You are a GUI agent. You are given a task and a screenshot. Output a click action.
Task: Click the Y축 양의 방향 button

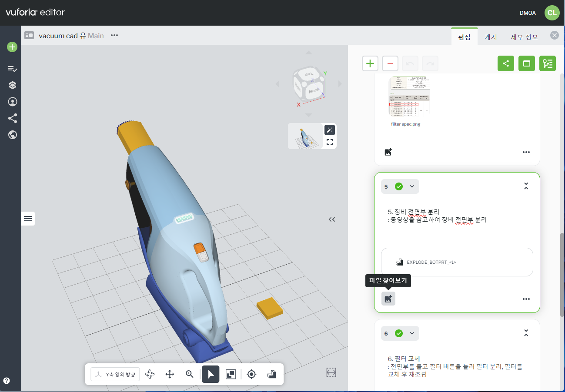click(115, 374)
